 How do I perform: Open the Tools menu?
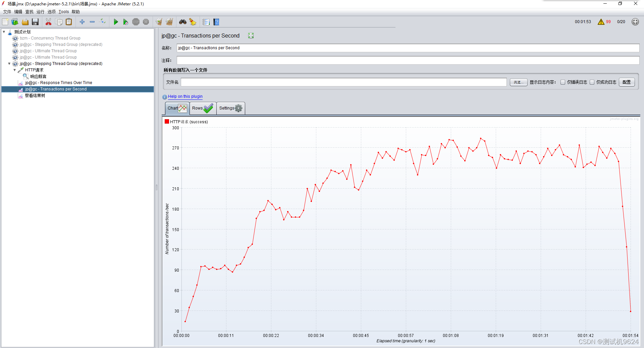point(64,12)
